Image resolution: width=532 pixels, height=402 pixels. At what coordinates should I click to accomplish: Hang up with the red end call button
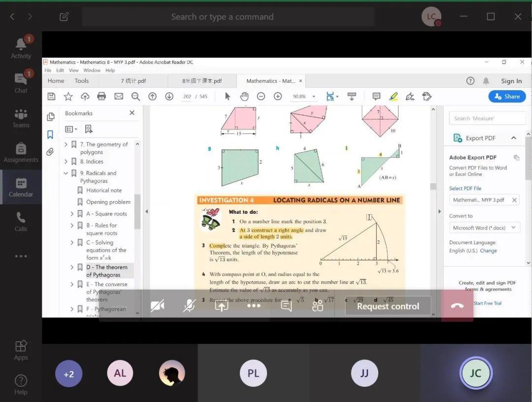tap(457, 305)
